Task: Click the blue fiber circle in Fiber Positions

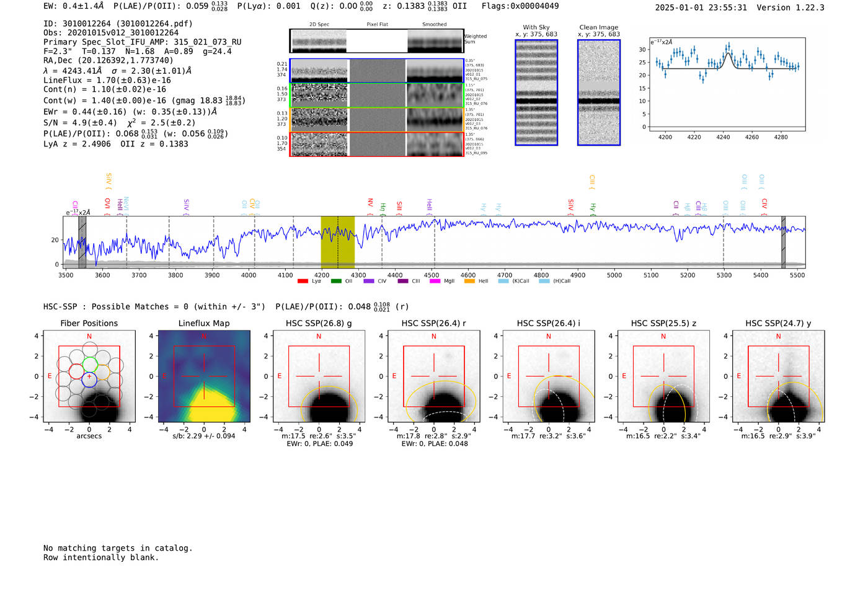Action: point(89,380)
